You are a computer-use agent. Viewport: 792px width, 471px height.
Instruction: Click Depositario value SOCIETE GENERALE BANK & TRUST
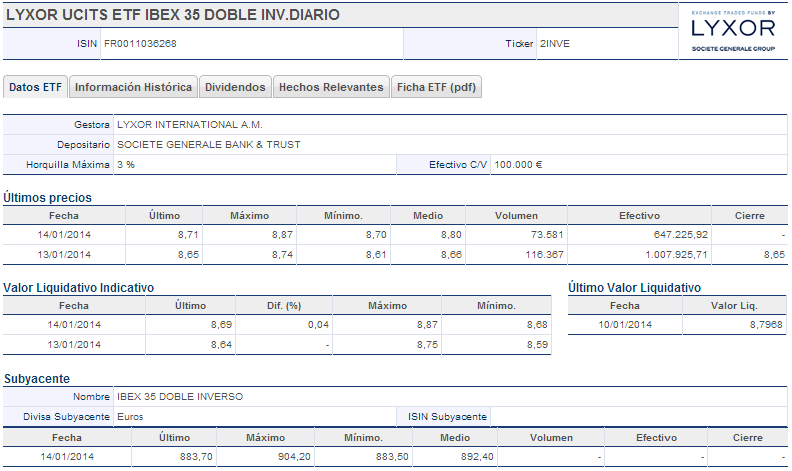click(209, 145)
